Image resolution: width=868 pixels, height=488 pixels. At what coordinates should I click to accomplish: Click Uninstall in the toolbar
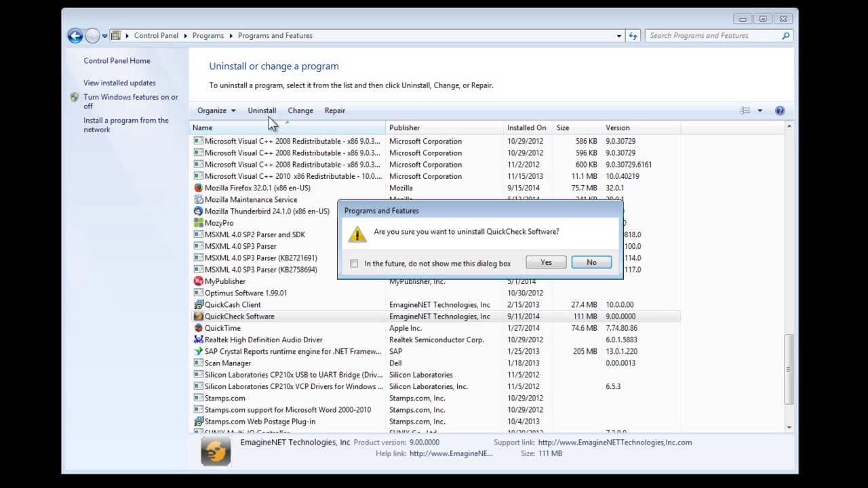pos(262,110)
